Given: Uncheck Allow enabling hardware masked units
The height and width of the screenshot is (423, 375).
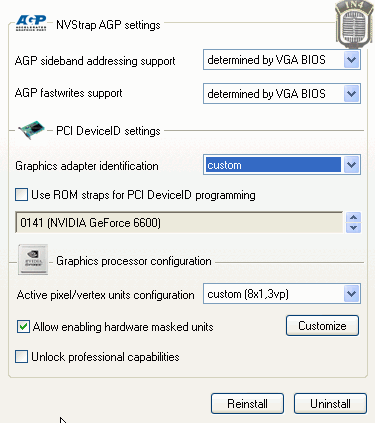Looking at the screenshot, I should point(23,327).
